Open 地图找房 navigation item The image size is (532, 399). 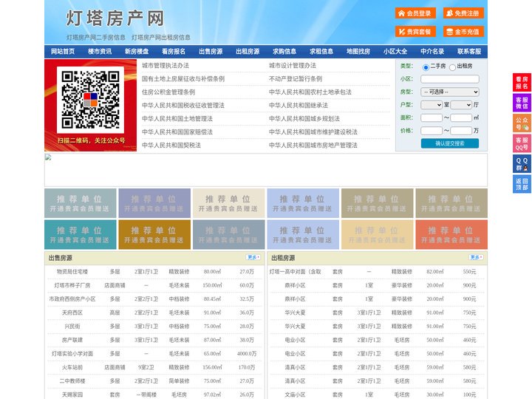(x=358, y=52)
